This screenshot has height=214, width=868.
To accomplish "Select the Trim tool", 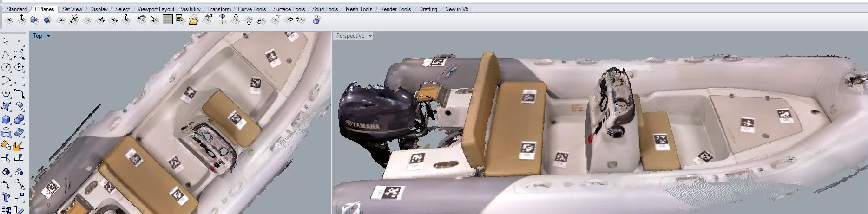I will coord(6,159).
